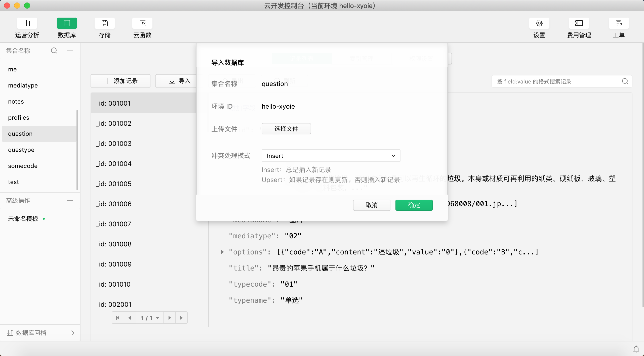Viewport: 644px width, 356px height.
Task: Add a new collection with plus icon
Action: [70, 51]
